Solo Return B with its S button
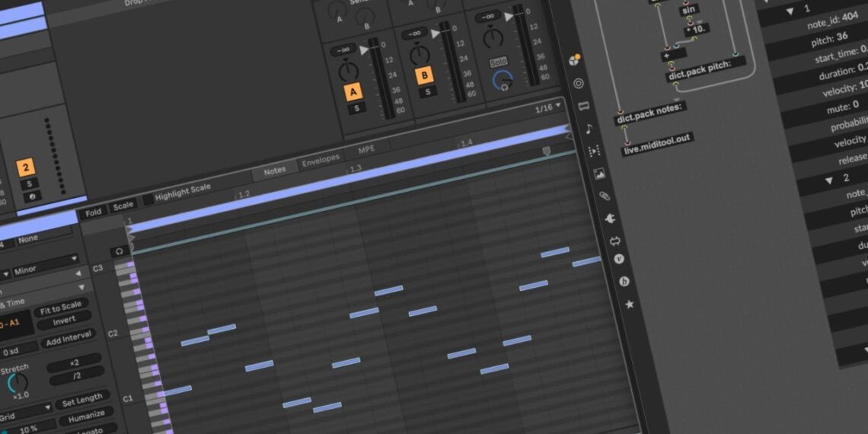Screen dimensions: 868x434 (427, 91)
